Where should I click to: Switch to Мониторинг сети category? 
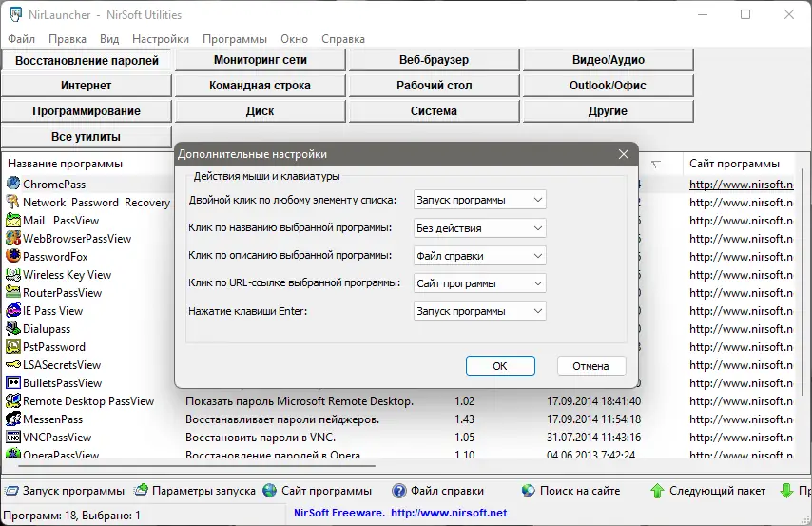(x=261, y=60)
